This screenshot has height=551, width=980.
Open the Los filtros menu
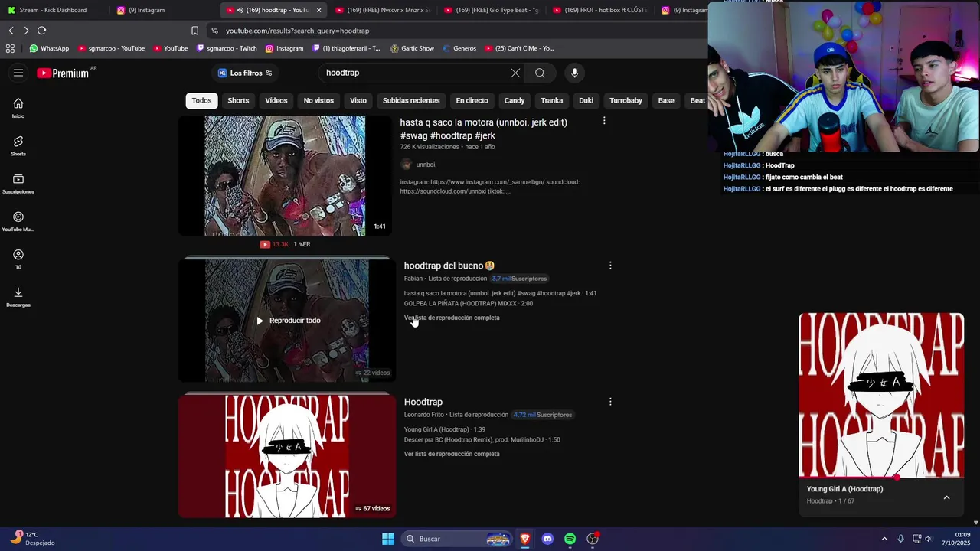[245, 73]
